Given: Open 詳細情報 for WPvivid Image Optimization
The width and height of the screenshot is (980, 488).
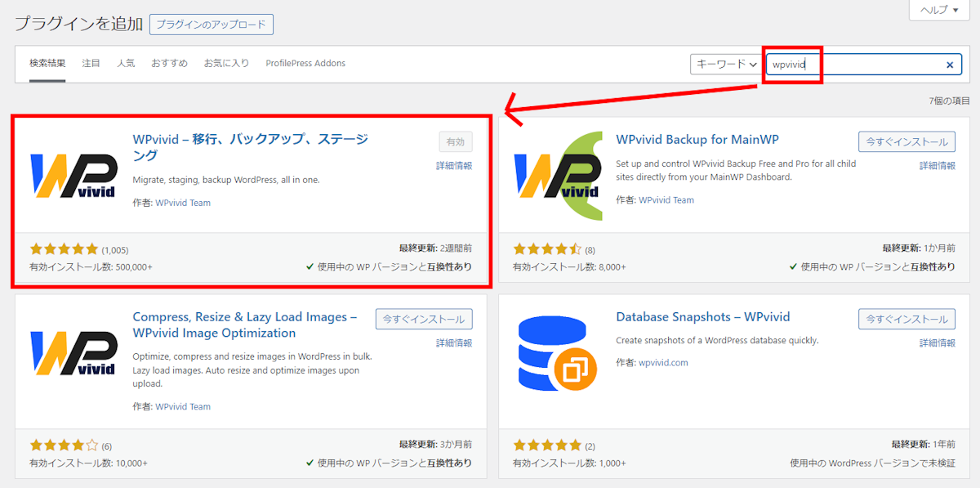Looking at the screenshot, I should click(x=454, y=342).
